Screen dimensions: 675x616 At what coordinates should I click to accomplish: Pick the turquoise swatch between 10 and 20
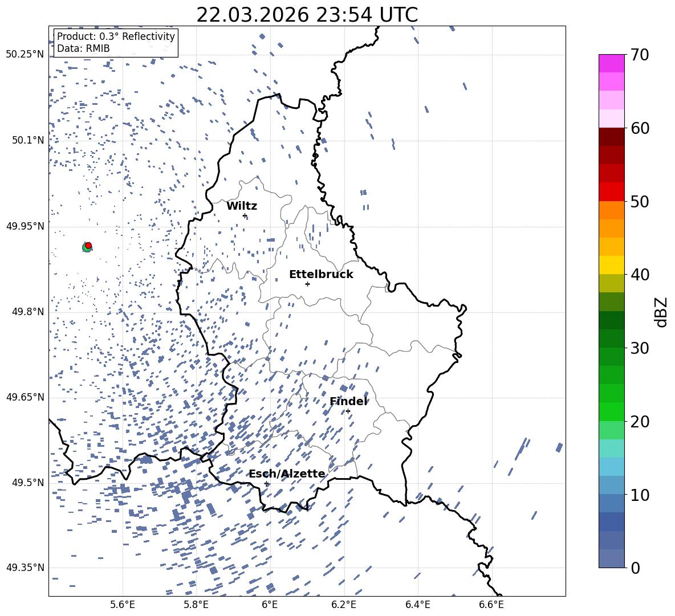click(x=612, y=448)
